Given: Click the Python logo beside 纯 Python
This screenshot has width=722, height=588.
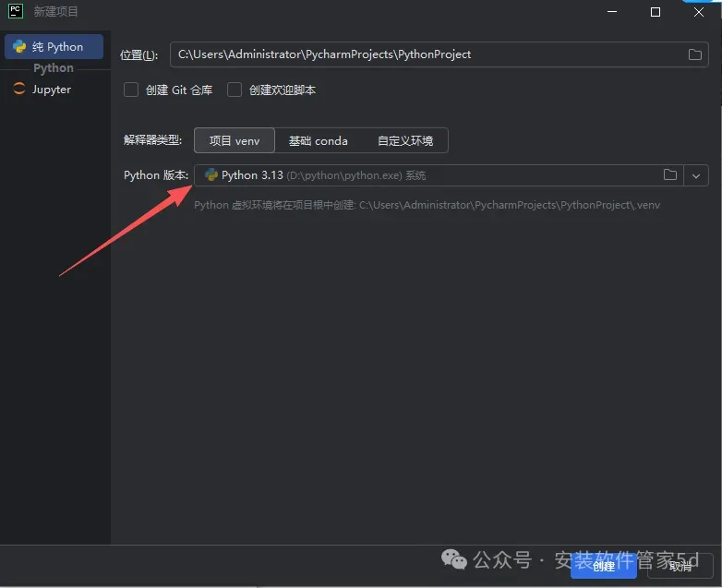Looking at the screenshot, I should pos(19,46).
